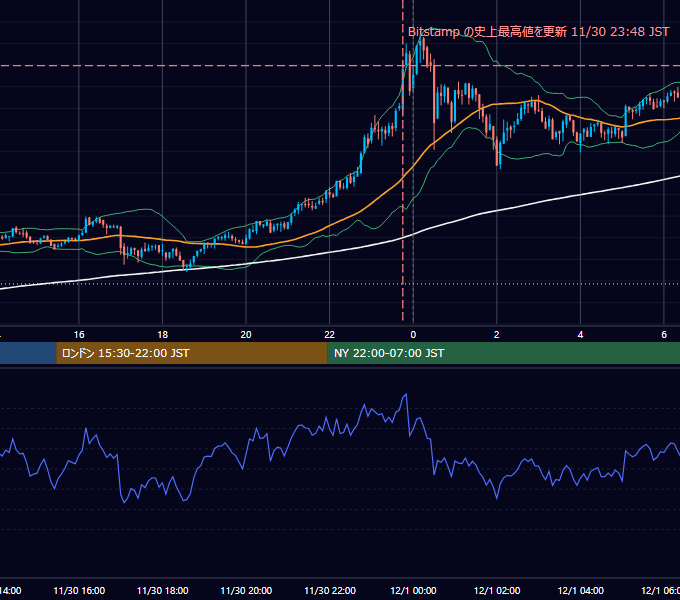
Task: Click hour label 18 on upper axis
Action: pos(163,335)
